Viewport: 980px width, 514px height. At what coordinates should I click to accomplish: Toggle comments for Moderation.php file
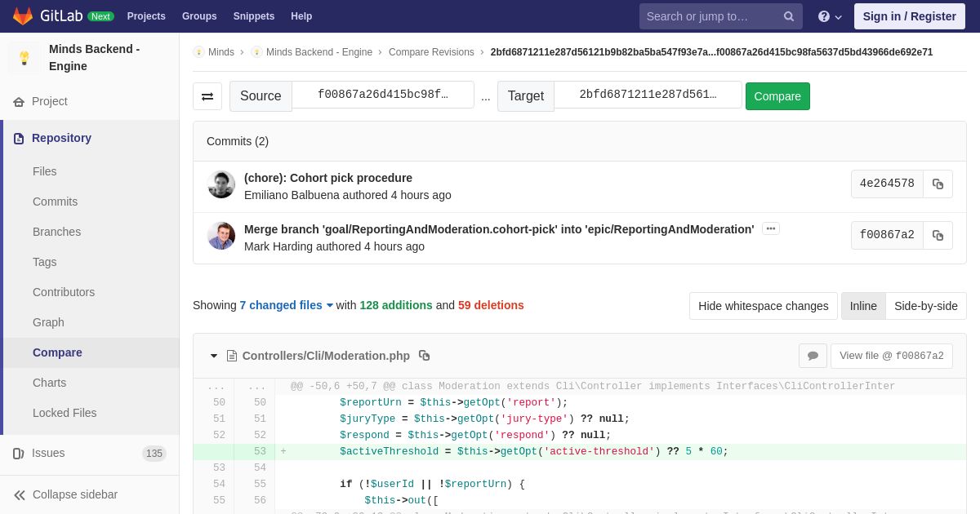point(813,356)
